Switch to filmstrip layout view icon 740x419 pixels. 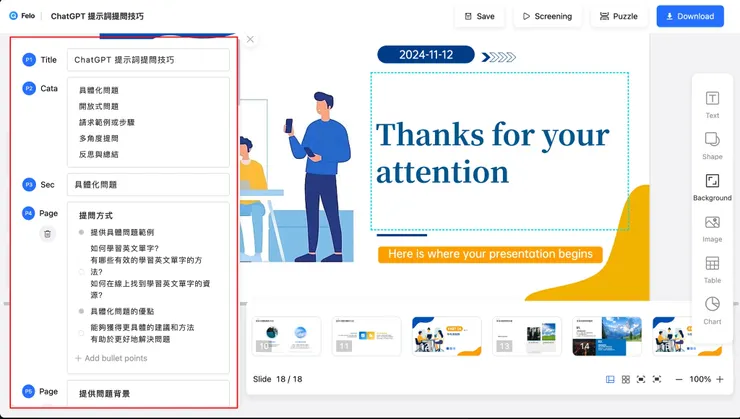pyautogui.click(x=610, y=379)
